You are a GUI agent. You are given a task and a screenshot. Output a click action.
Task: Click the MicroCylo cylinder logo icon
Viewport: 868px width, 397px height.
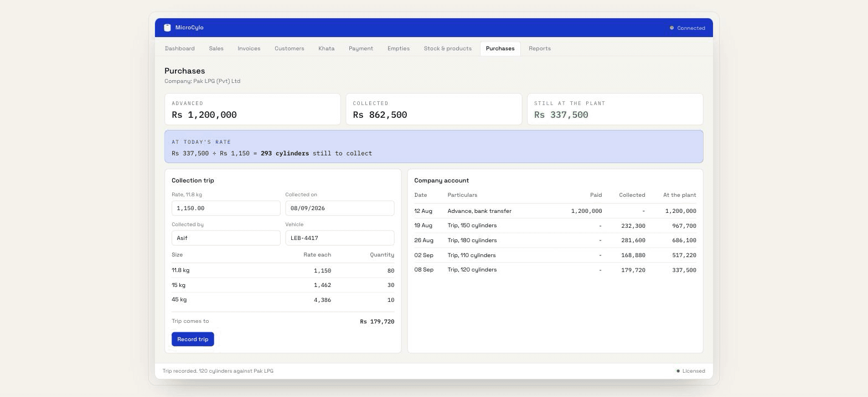[x=167, y=28]
